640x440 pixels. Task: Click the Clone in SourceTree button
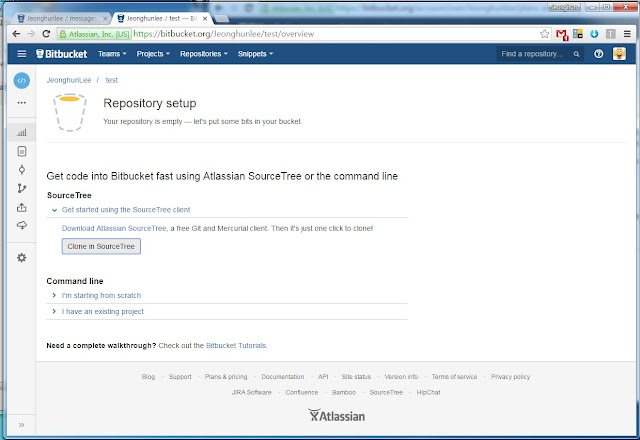[x=101, y=247]
